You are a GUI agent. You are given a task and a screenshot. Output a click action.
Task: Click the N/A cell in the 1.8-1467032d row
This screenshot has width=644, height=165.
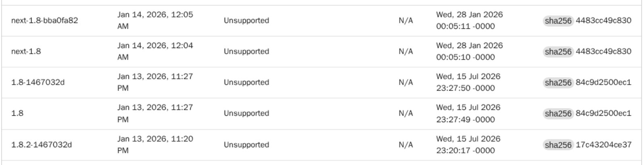[x=406, y=82]
